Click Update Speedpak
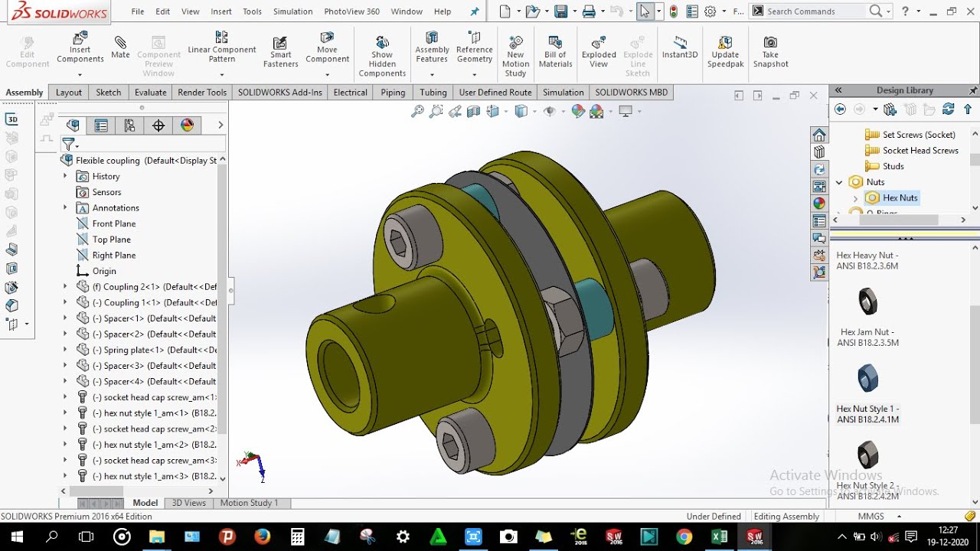 click(725, 52)
